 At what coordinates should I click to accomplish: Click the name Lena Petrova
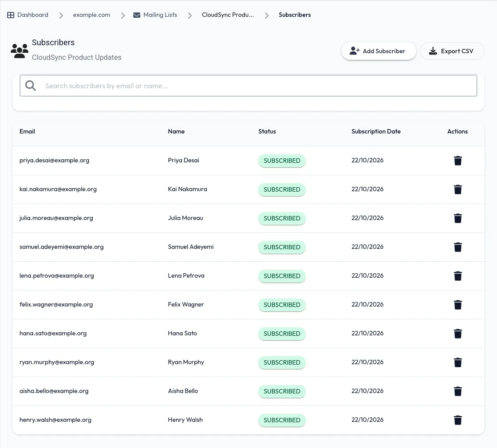186,275
